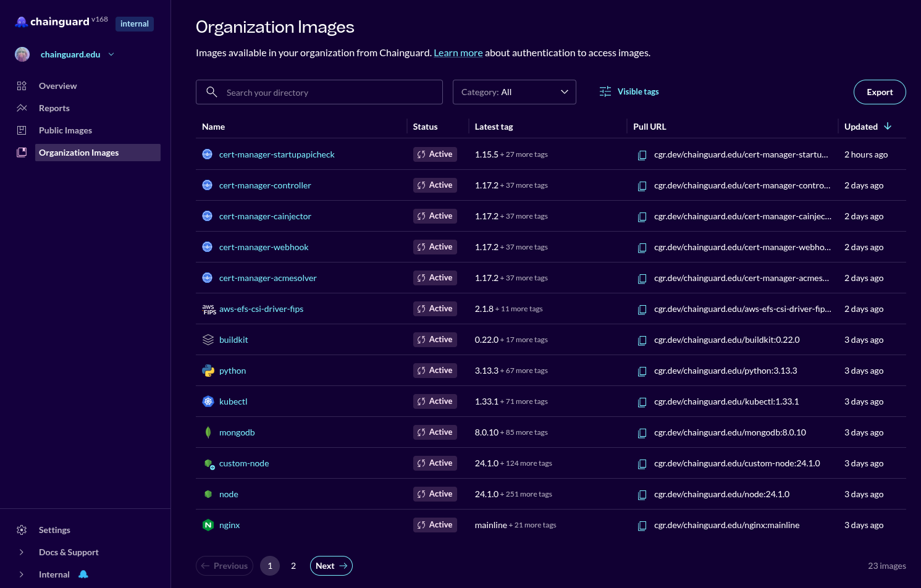The image size is (921, 588).
Task: Click the Visible tags filter icon
Action: [x=604, y=91]
